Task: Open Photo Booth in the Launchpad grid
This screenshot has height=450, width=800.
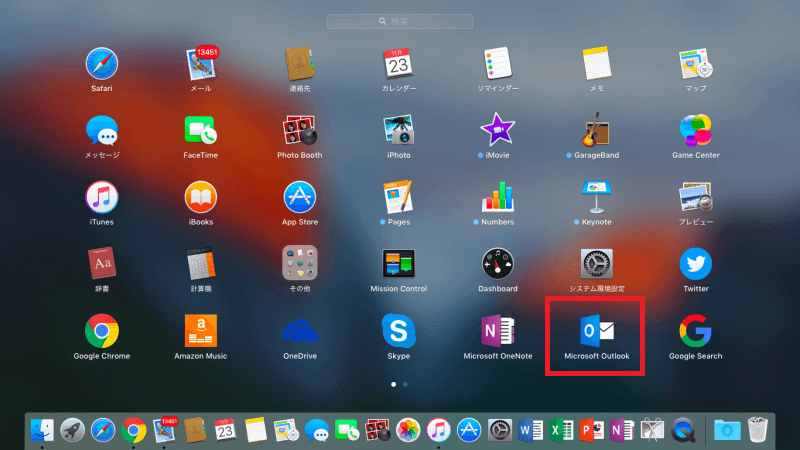Action: coord(299,131)
